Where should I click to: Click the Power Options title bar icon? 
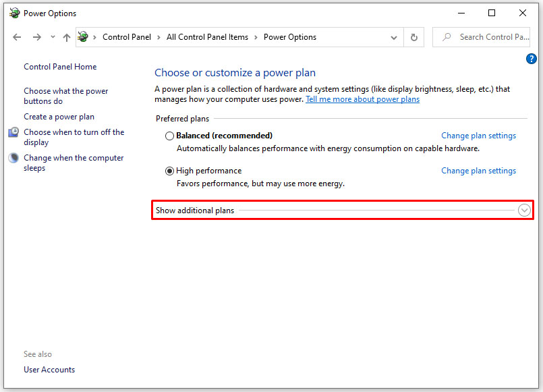click(x=15, y=13)
